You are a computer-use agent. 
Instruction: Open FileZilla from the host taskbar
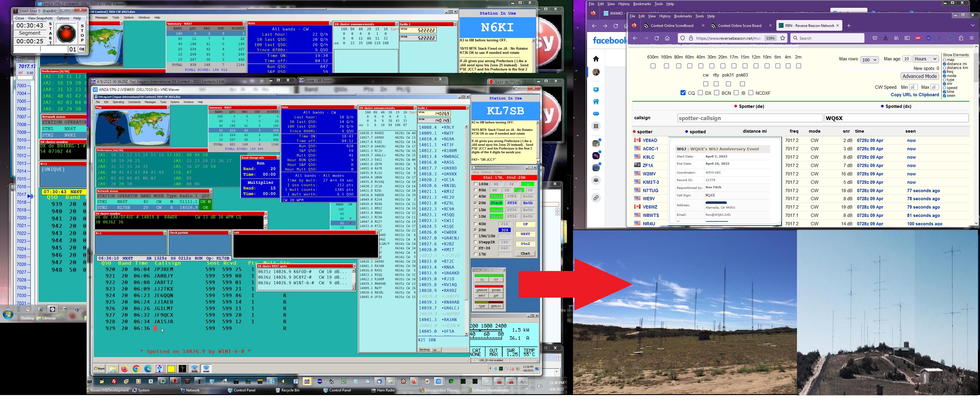click(x=114, y=381)
